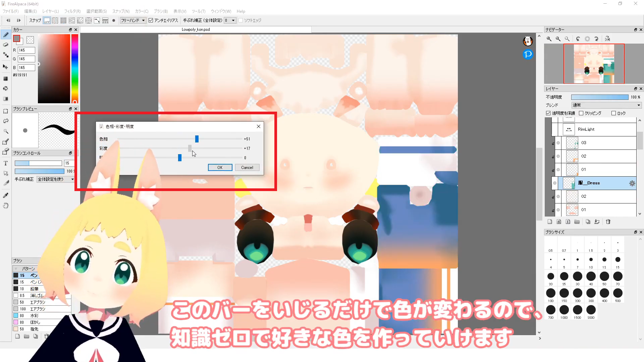Switch to Lowpoly_kon.psd document tab
644x362 pixels.
click(196, 29)
